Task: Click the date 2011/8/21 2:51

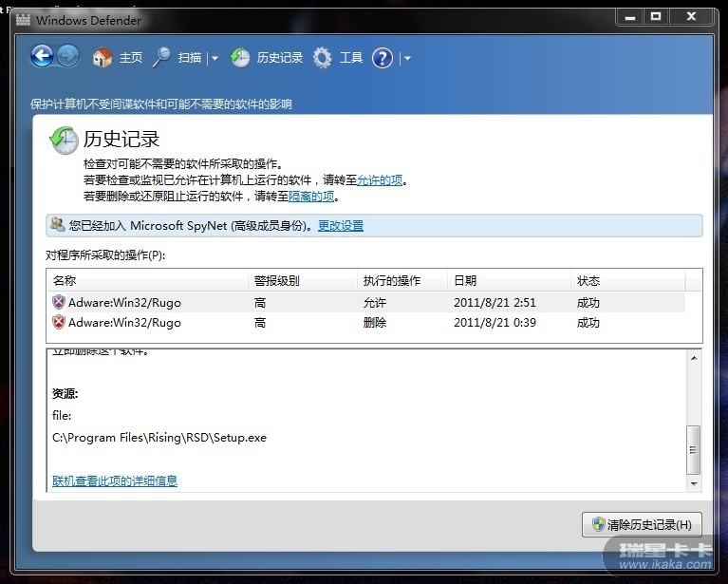Action: point(495,303)
